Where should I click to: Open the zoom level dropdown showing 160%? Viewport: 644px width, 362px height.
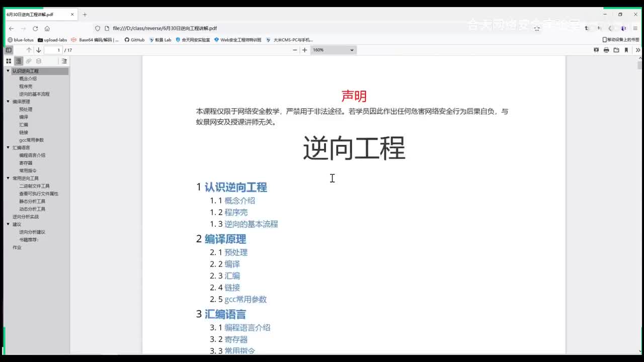point(333,50)
